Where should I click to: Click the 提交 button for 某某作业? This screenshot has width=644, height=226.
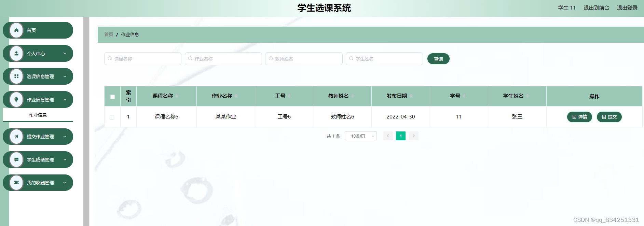pyautogui.click(x=609, y=117)
